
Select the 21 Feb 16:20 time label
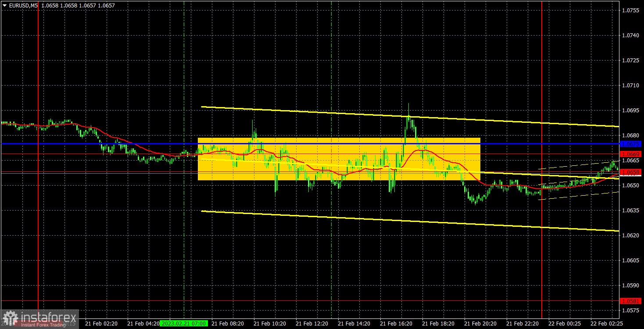coord(396,323)
